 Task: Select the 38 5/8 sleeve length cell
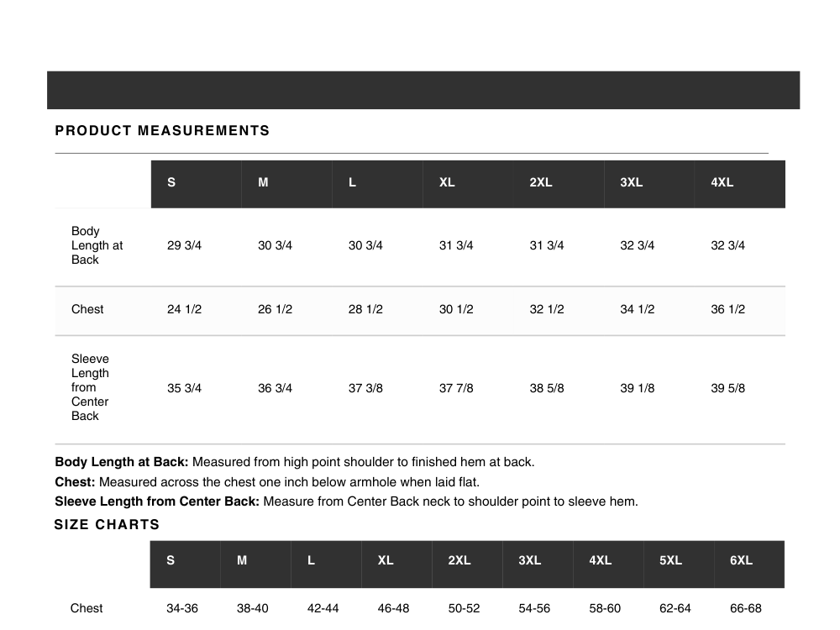coord(547,388)
